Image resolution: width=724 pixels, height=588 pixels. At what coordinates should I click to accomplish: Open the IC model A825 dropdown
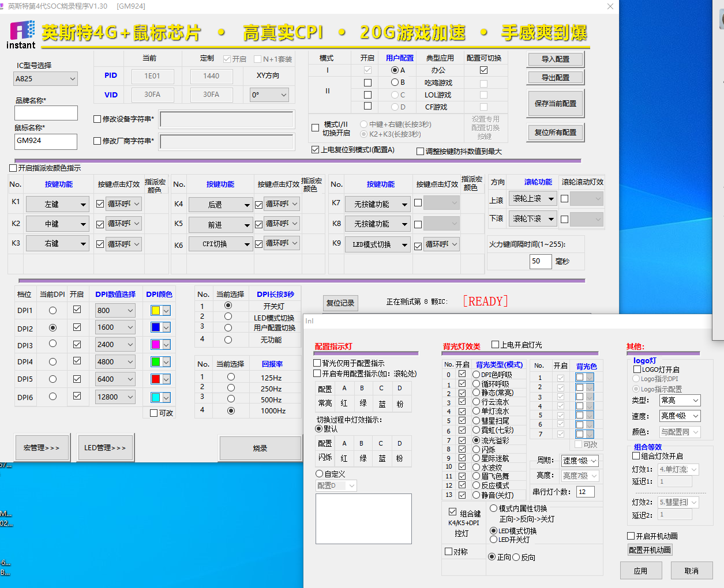46,79
